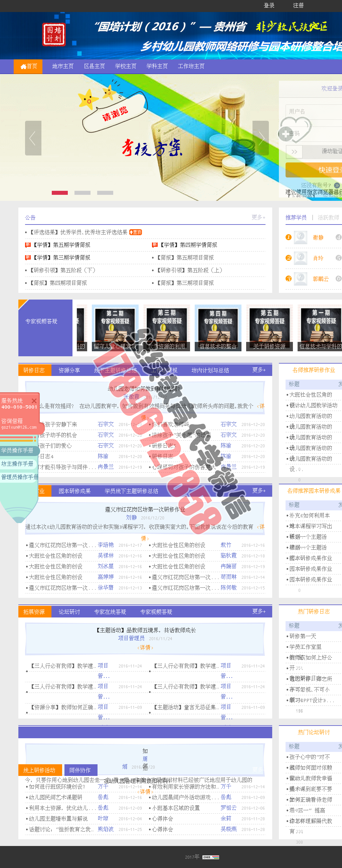Open 区县主页 in navigation bar
Image resolution: width=342 pixels, height=868 pixels.
(95, 66)
